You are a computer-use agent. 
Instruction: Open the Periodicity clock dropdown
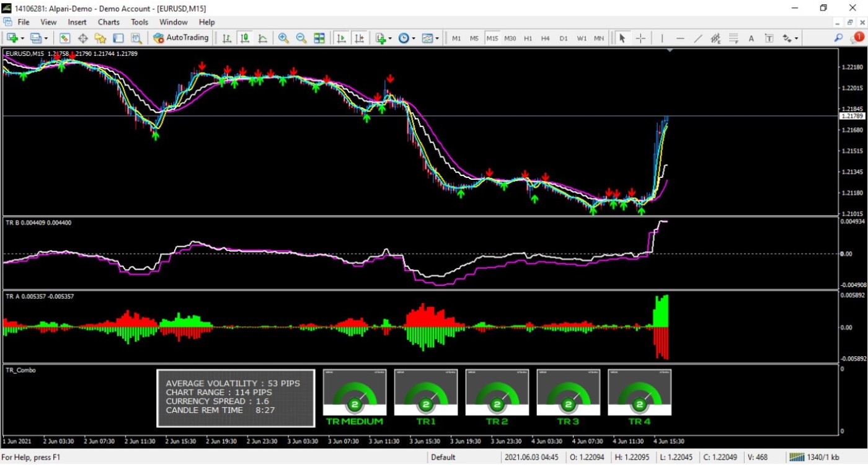click(x=407, y=38)
